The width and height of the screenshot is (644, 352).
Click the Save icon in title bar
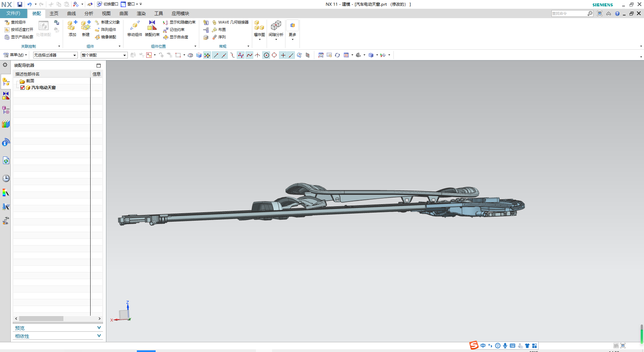[x=20, y=4]
